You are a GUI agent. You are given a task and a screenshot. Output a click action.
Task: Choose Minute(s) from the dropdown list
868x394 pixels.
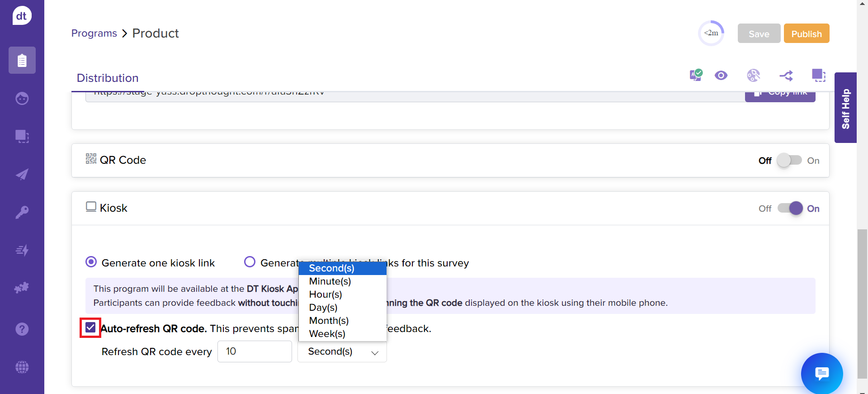pyautogui.click(x=330, y=281)
